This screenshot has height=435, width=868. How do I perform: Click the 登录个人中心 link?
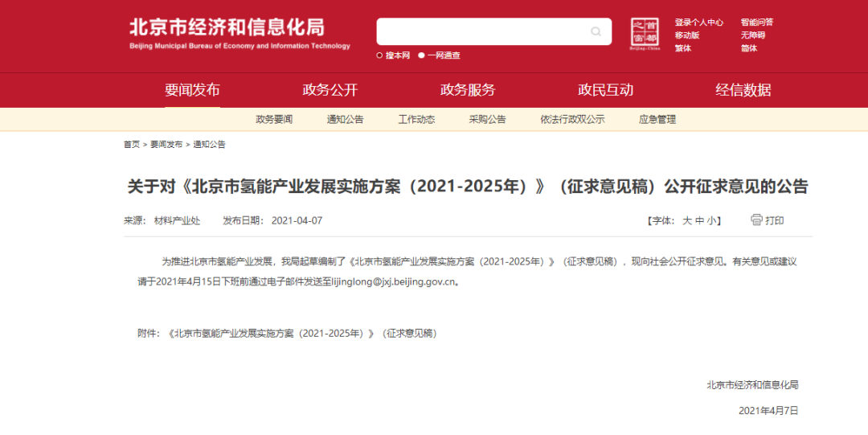coord(698,23)
